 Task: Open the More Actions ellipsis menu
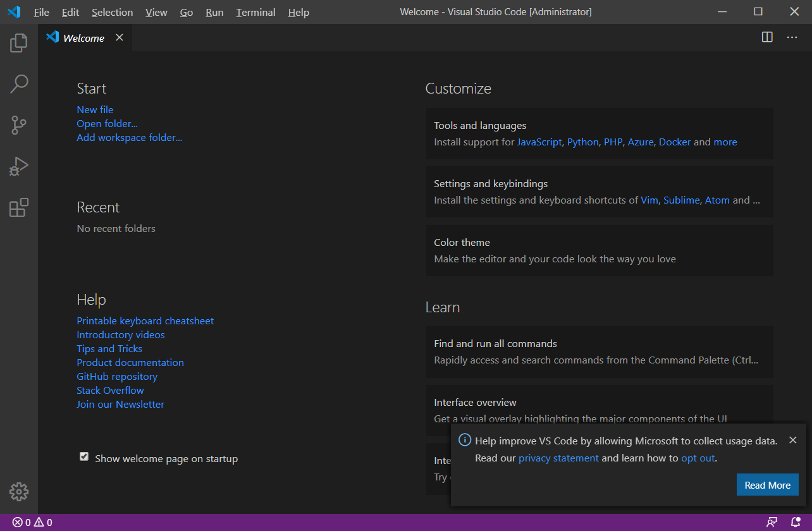(x=792, y=37)
